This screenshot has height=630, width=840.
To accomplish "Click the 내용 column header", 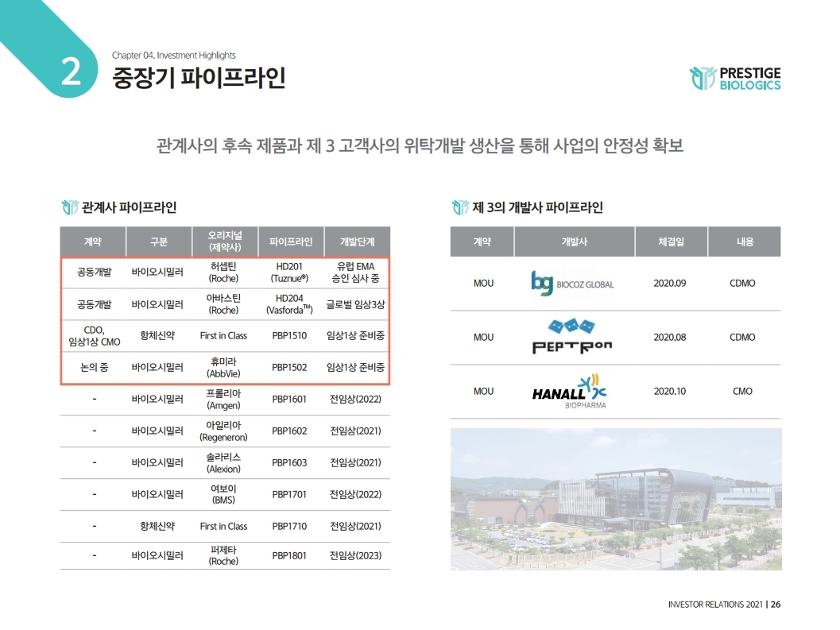I will pyautogui.click(x=745, y=242).
